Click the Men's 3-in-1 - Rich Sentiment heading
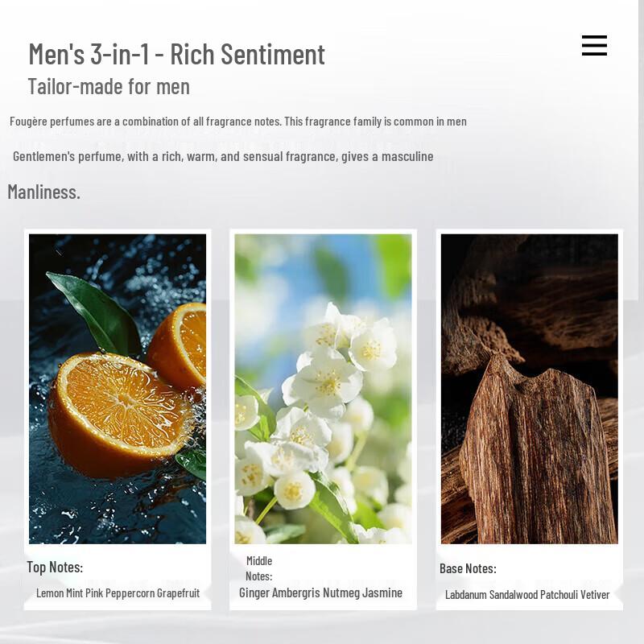This screenshot has height=644, width=644. pyautogui.click(x=176, y=54)
